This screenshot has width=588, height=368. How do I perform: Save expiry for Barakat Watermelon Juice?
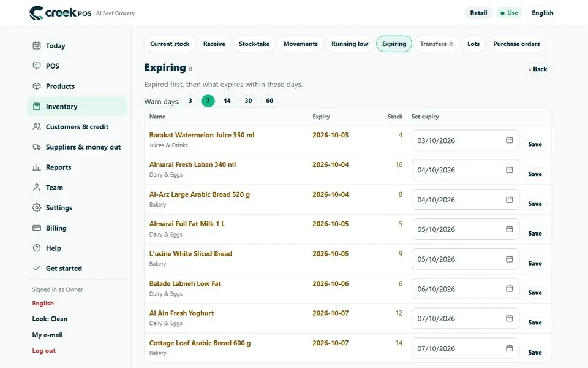[535, 144]
